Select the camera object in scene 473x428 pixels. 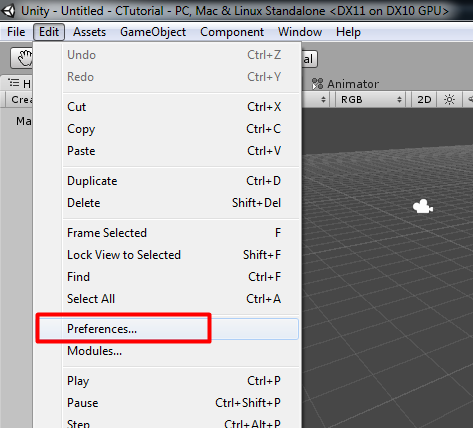[423, 206]
